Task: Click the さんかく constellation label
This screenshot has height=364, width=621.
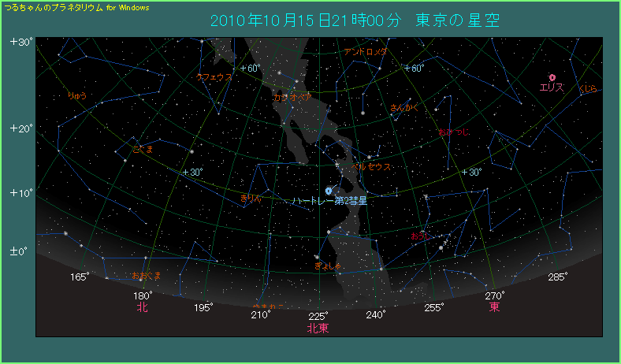Action: (x=404, y=107)
